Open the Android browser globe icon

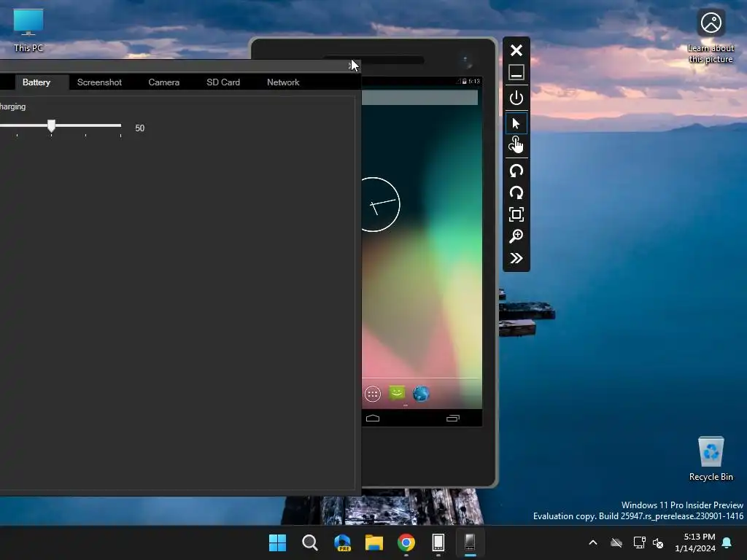421,394
